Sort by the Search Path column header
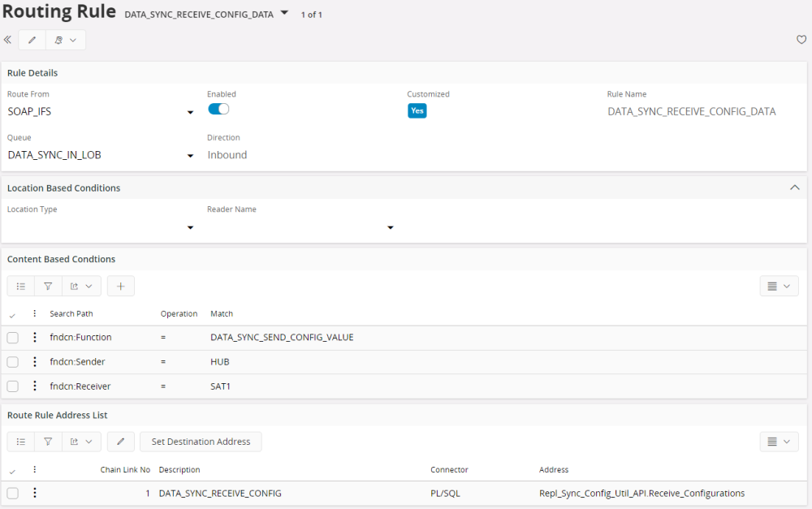Screen dimensions: 812x509 pos(71,313)
